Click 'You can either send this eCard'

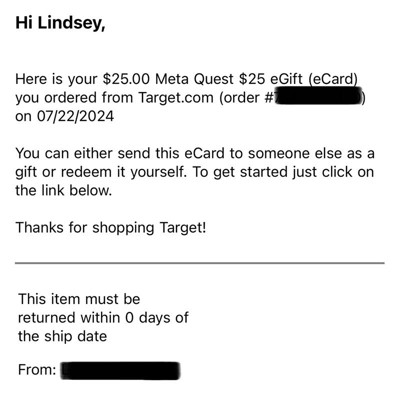[x=120, y=154]
